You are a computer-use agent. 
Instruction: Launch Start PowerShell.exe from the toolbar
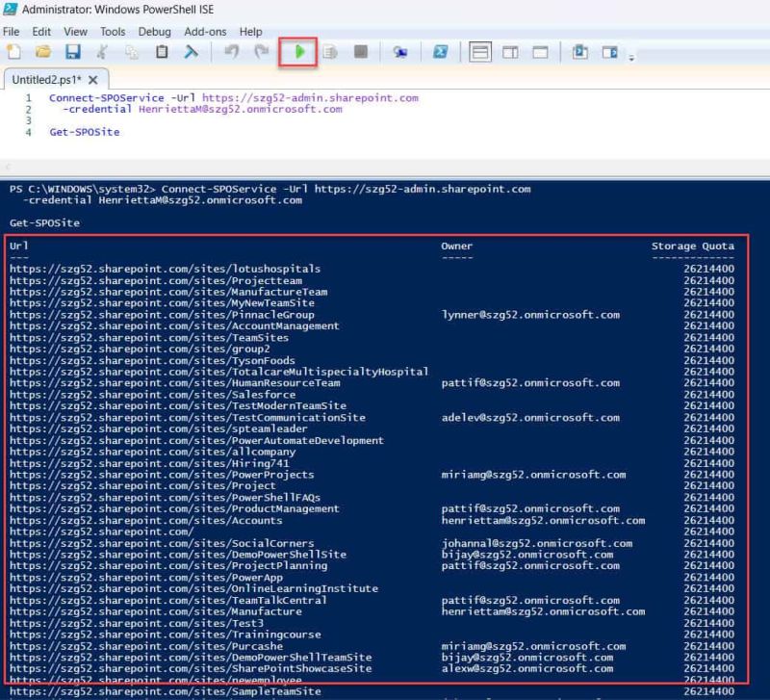[x=441, y=53]
